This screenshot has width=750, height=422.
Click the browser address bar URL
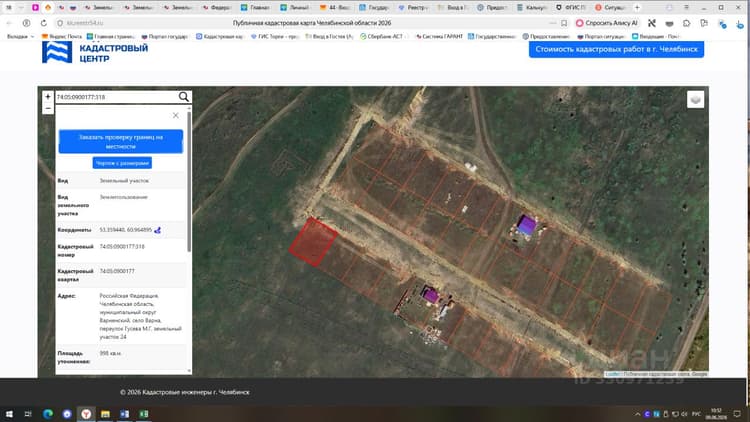click(85, 23)
